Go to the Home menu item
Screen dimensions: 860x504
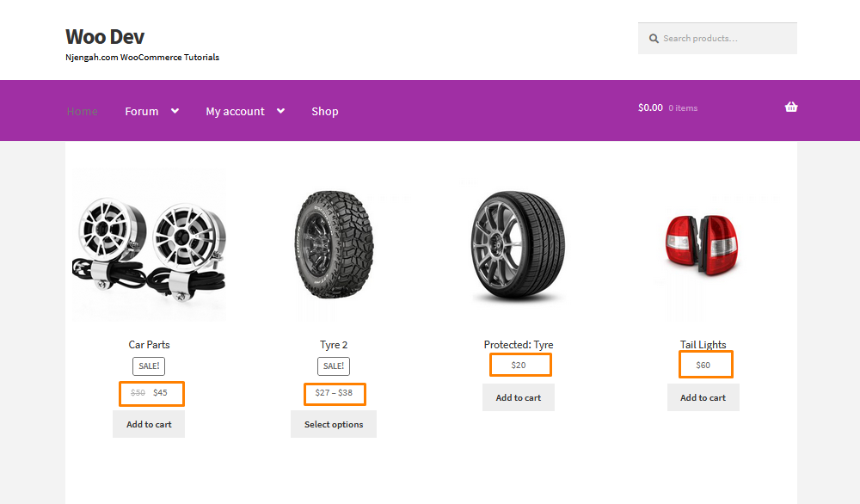83,111
